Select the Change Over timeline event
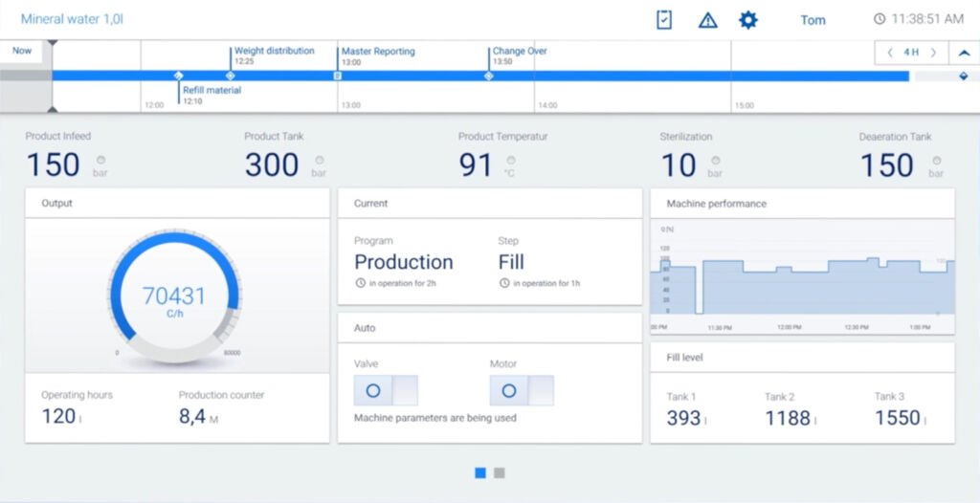The height and width of the screenshot is (503, 980). pyautogui.click(x=519, y=52)
